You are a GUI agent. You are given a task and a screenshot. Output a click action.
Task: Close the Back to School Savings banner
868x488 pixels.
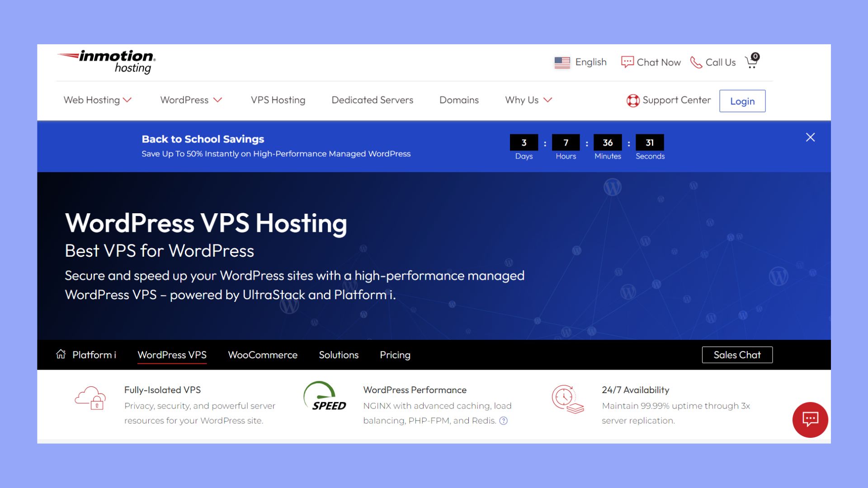point(810,136)
